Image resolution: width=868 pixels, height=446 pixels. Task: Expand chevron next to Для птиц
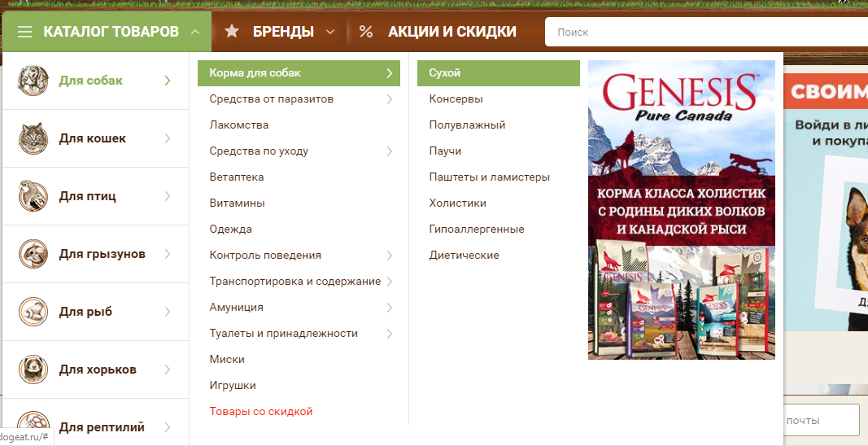(x=168, y=196)
